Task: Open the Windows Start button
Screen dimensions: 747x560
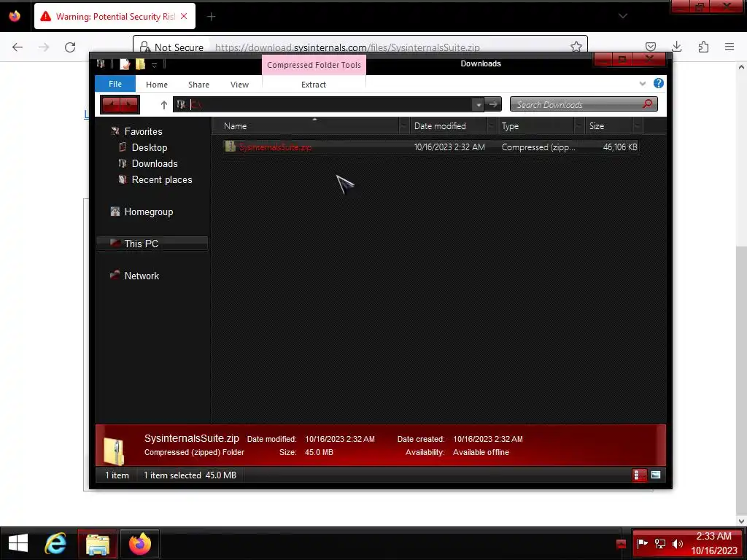Action: tap(18, 543)
